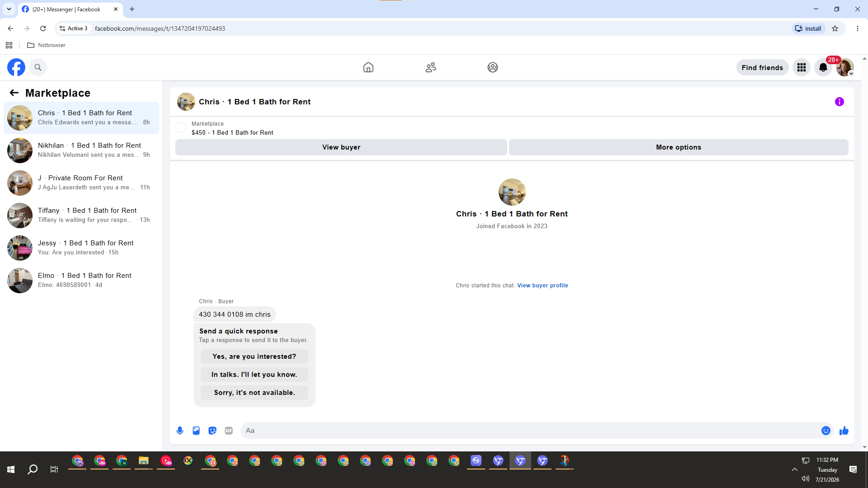Open the Nstbrowser bookmarks folder

(47, 45)
